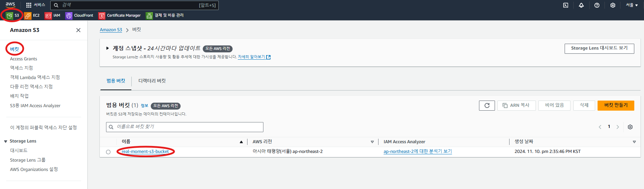
Task: Sort by AWS 리전 column arrow
Action: (372, 142)
